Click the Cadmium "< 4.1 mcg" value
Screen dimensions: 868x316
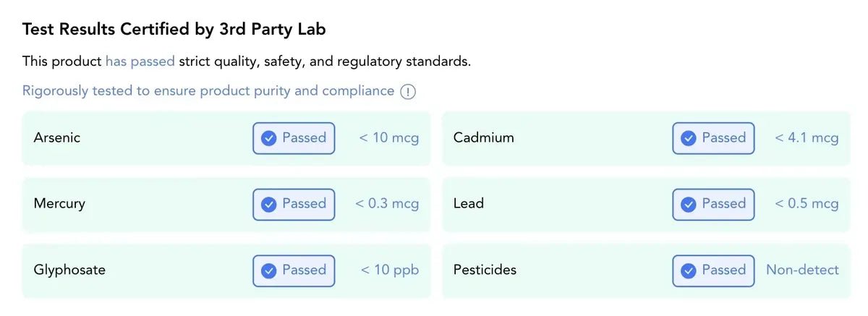click(x=807, y=138)
